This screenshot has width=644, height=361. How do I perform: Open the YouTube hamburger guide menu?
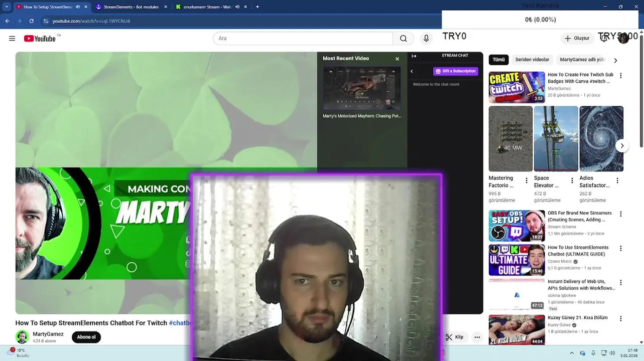pos(12,39)
